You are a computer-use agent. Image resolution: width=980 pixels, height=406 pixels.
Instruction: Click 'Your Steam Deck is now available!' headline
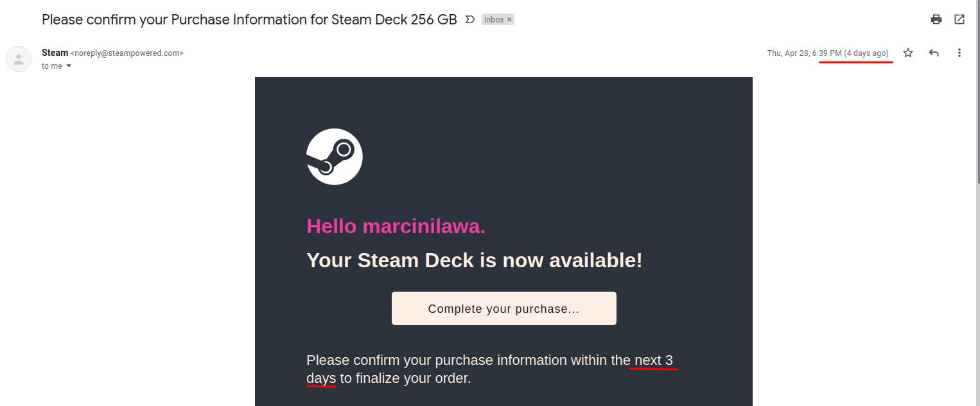[475, 260]
